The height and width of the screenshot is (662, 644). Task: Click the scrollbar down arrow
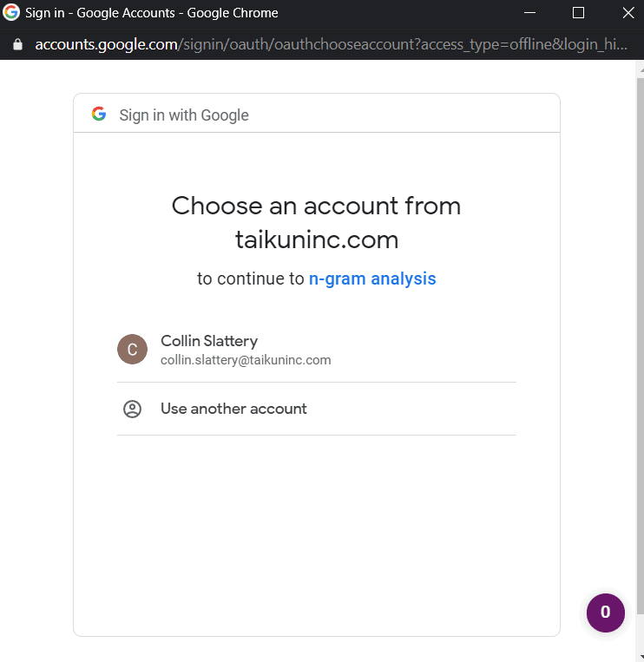point(641,657)
